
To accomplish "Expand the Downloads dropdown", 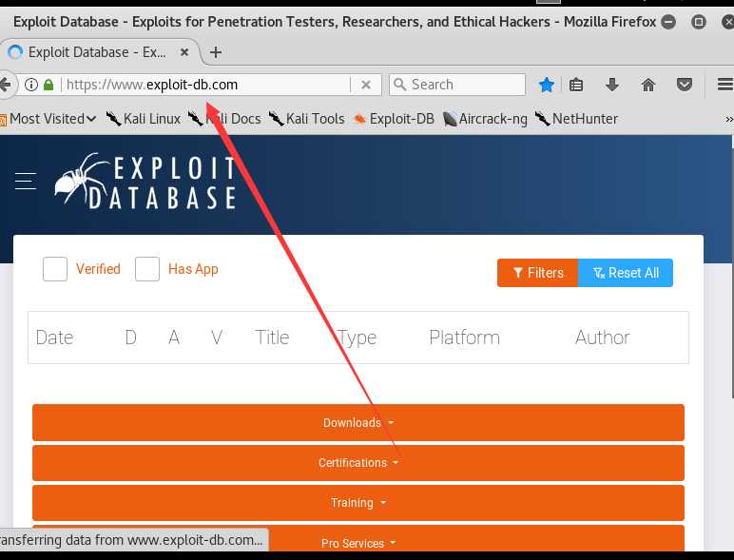I will point(358,423).
